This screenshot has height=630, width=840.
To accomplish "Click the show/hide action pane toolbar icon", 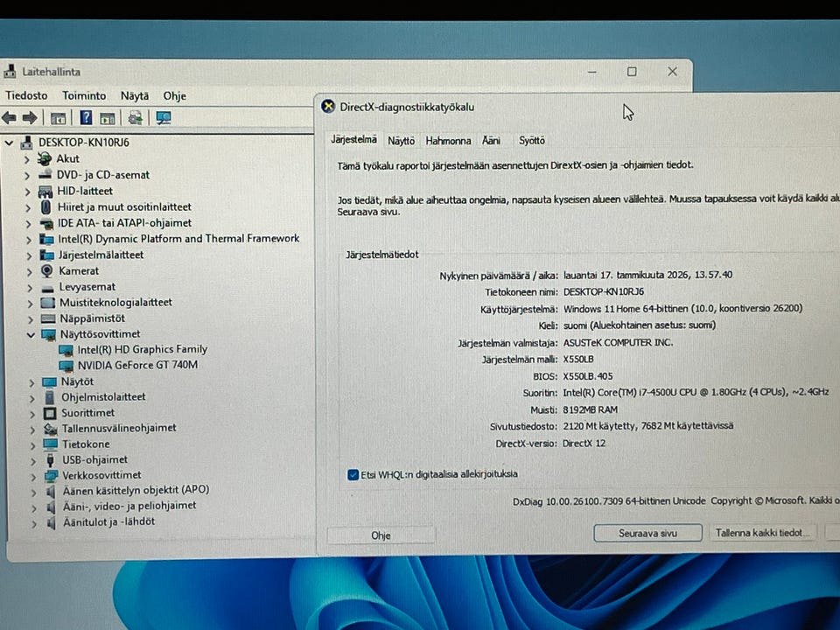I will tap(108, 118).
